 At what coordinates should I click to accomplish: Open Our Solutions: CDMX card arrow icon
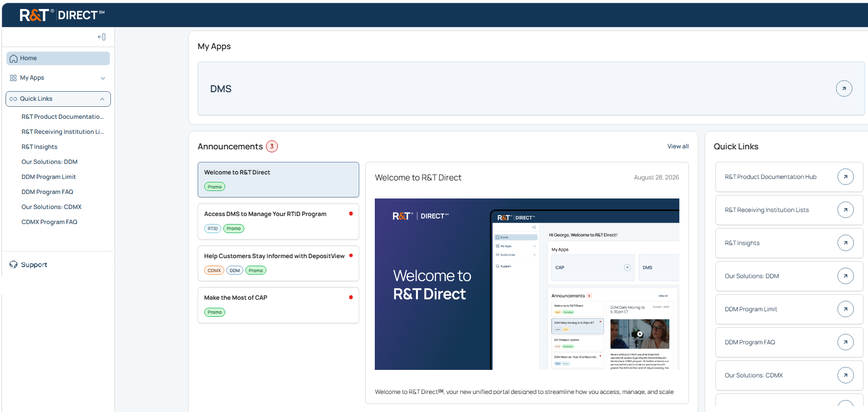pyautogui.click(x=845, y=375)
